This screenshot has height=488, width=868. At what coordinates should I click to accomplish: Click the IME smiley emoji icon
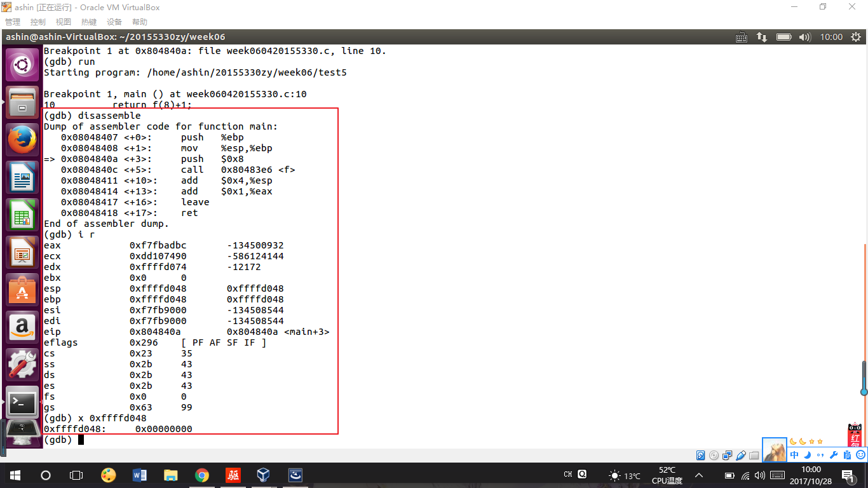tap(860, 455)
